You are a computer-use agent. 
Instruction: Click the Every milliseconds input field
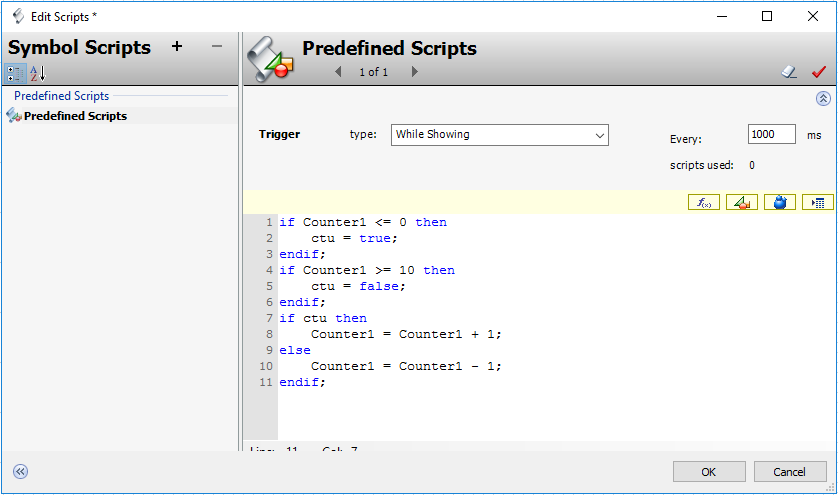pos(771,134)
